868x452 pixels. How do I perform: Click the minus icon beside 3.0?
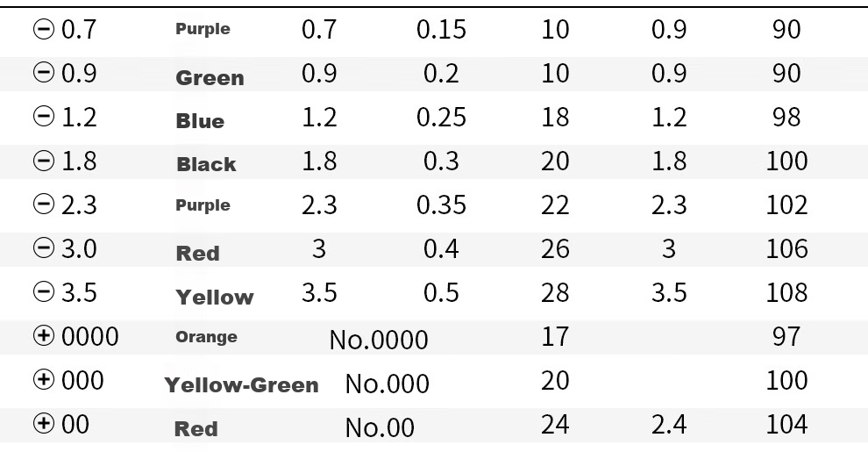[x=44, y=248]
